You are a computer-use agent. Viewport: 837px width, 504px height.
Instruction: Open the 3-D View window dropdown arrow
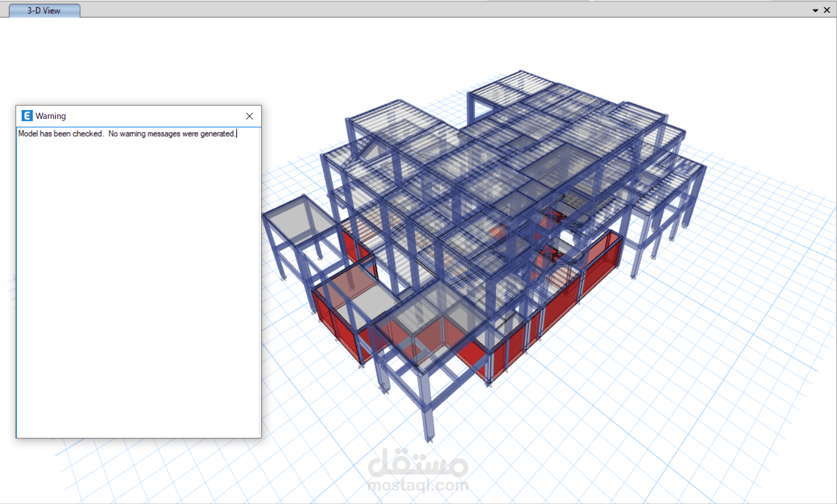pyautogui.click(x=815, y=11)
